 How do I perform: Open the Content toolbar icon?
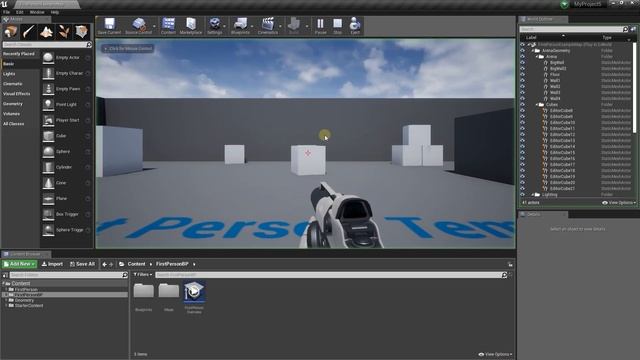pos(168,26)
